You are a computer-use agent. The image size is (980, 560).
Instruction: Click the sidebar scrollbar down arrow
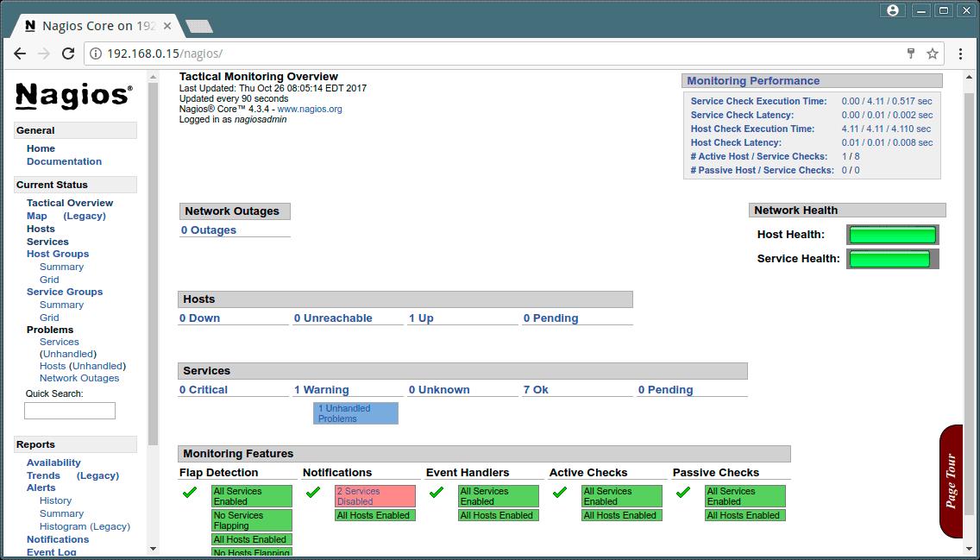click(x=153, y=549)
